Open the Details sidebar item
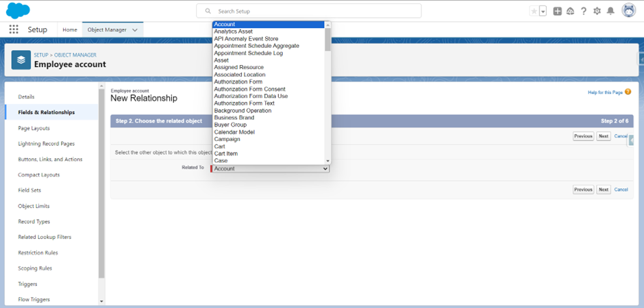The width and height of the screenshot is (644, 308). tap(26, 97)
